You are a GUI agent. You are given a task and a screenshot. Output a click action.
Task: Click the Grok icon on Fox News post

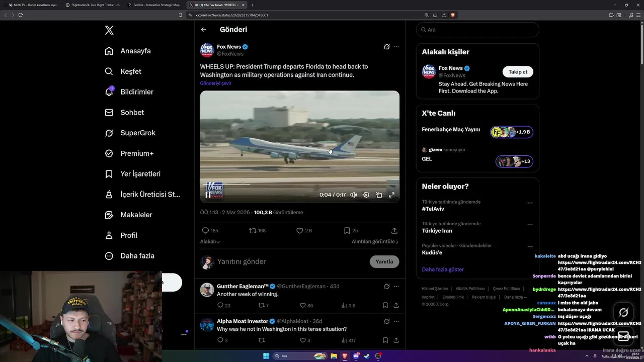point(386,47)
